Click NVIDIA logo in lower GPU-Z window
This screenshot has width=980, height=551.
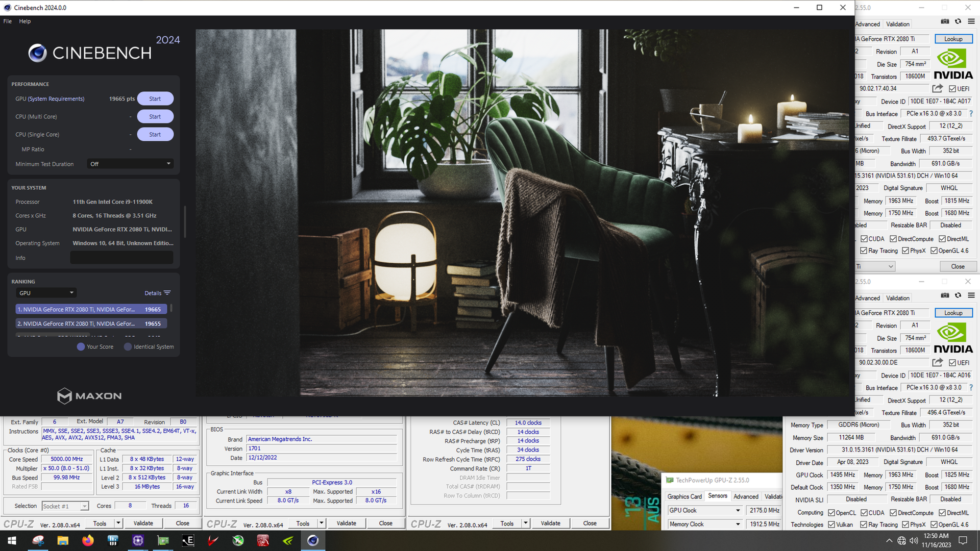(953, 338)
